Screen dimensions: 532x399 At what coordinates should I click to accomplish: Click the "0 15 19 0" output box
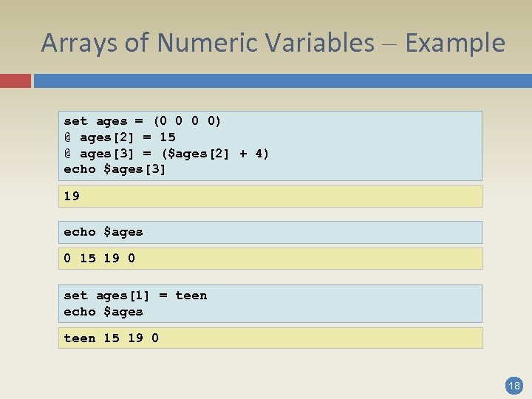click(x=270, y=259)
